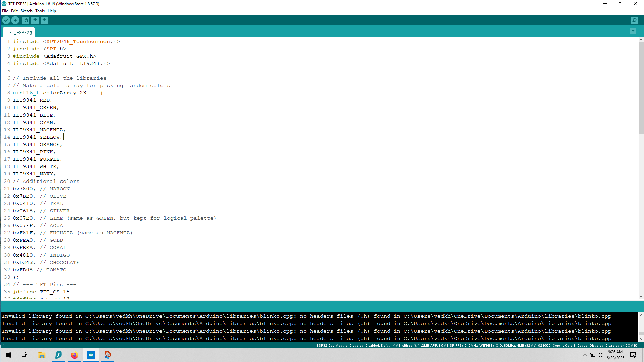Save the sketch with the Save icon
The height and width of the screenshot is (362, 644).
click(44, 20)
